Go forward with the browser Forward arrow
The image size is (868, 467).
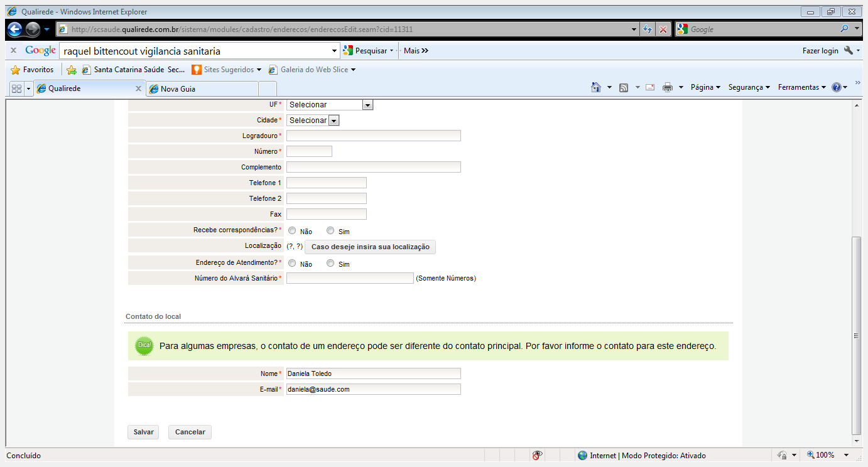(33, 29)
